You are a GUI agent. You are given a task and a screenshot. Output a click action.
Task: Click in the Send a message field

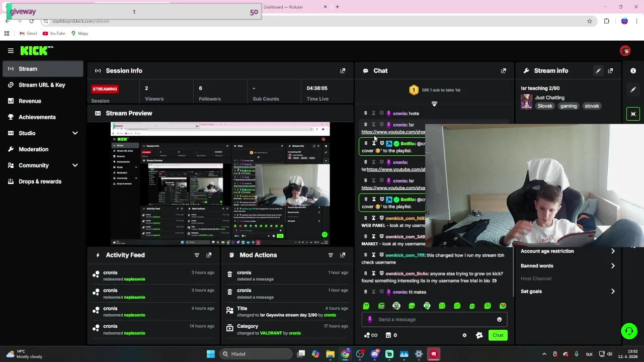point(434,319)
